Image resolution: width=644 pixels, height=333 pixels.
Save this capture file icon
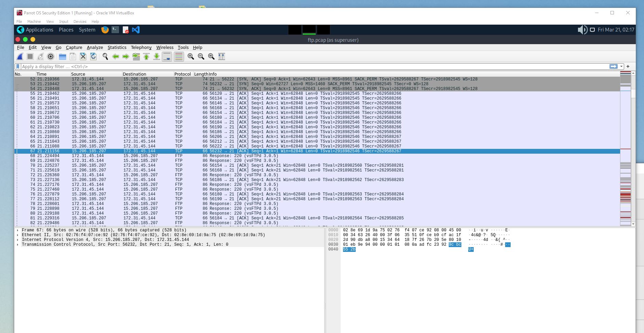pos(73,56)
